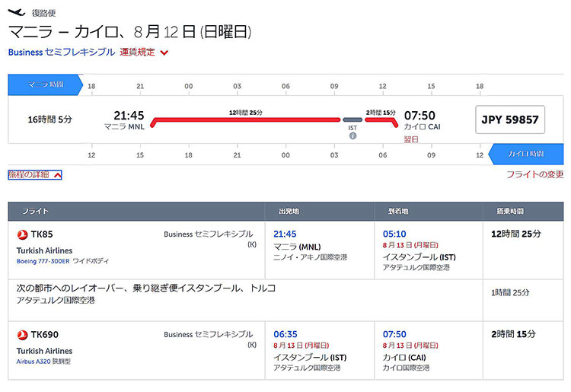Click the gray IST layover bar
The width and height of the screenshot is (571, 392).
pyautogui.click(x=352, y=120)
